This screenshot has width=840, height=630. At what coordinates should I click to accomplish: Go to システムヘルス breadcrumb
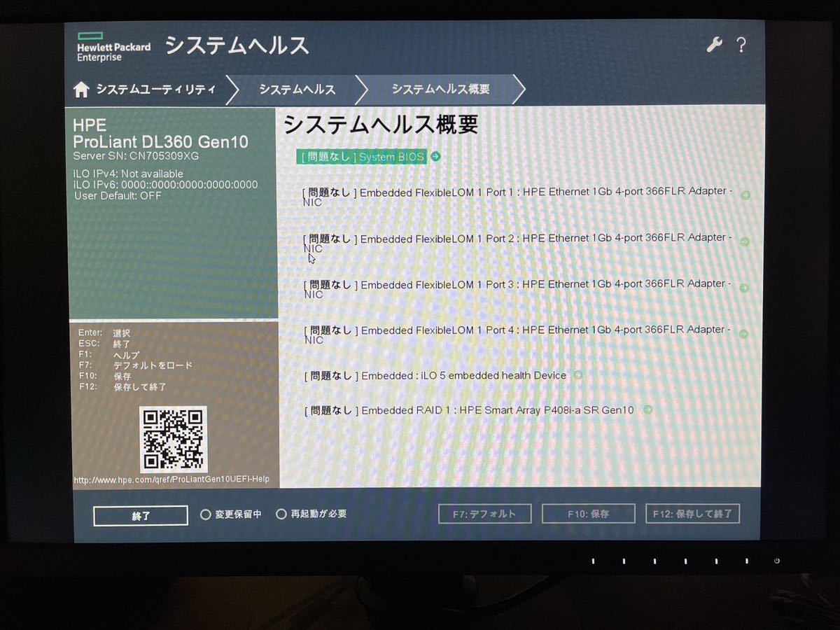coord(297,90)
